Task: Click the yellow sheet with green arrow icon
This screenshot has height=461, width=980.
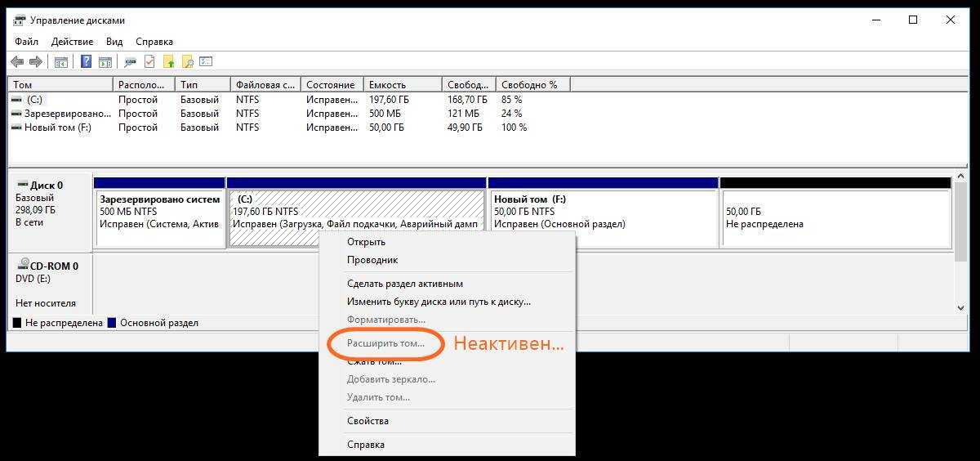Action: pyautogui.click(x=169, y=62)
